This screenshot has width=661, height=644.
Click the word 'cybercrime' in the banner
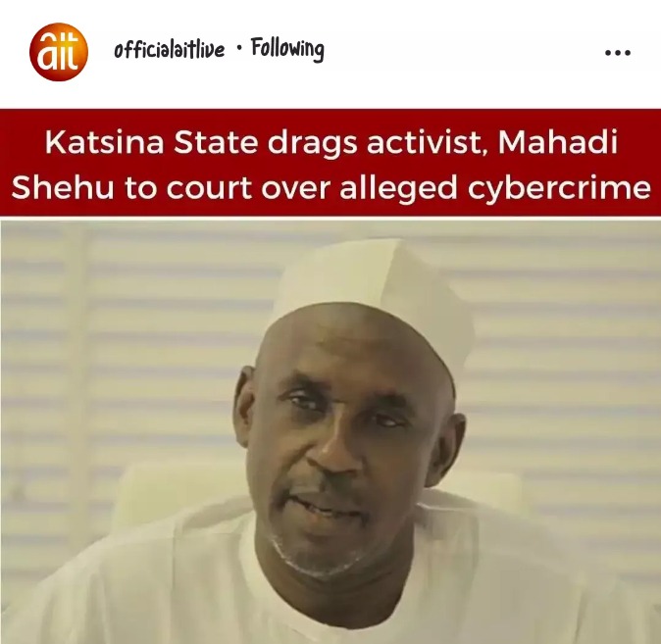[559, 188]
